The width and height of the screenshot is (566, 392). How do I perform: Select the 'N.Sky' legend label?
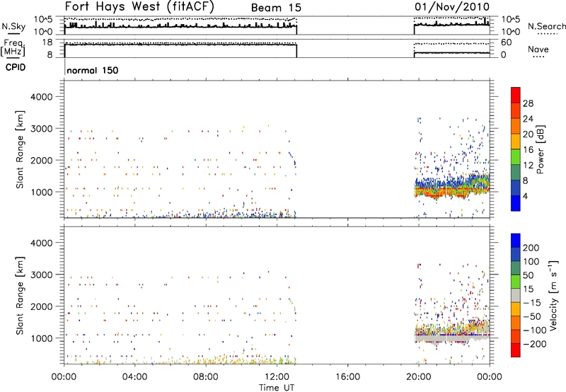13,26
